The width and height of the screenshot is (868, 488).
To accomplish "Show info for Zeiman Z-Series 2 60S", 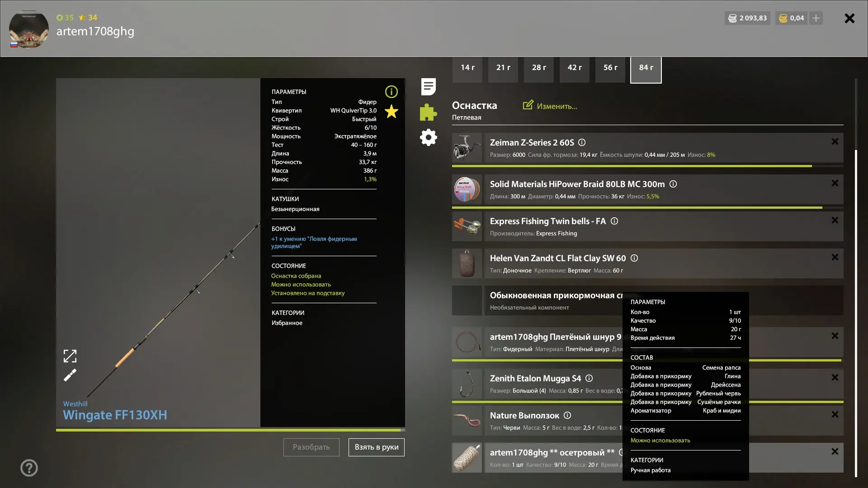I will click(x=582, y=142).
